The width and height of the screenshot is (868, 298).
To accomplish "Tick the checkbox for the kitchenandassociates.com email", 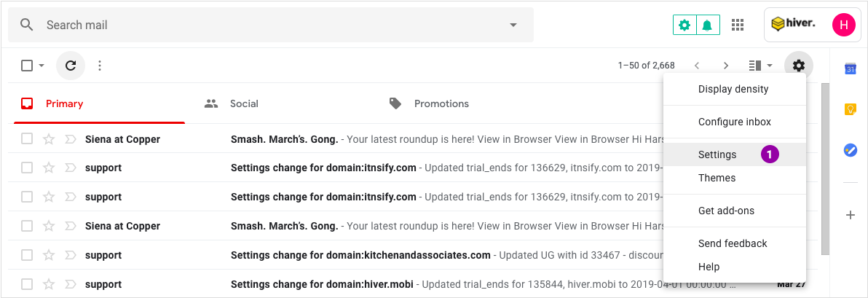I will (26, 255).
